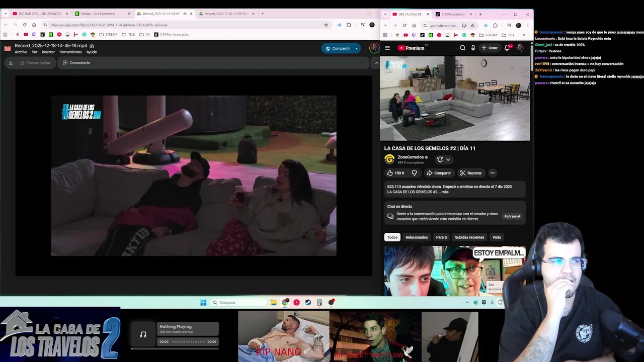Open the apps grid icon in left bookmarks bar
Screen dimensions: 644x362
[5, 35]
